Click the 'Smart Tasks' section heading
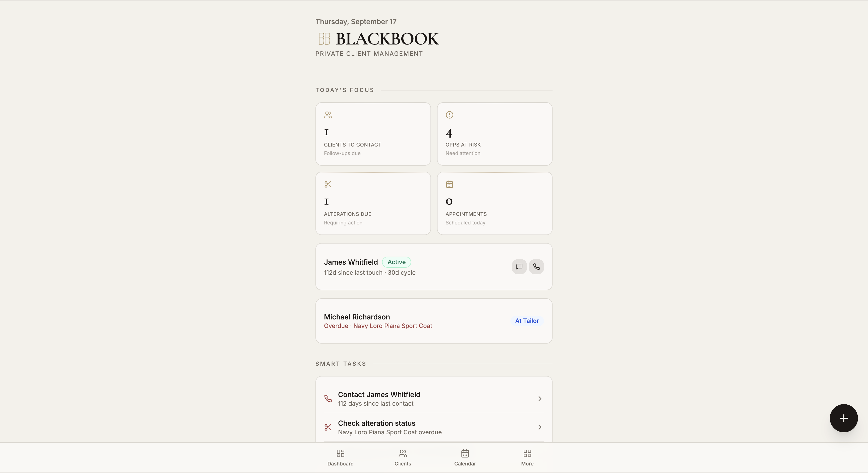Screen dimensions: 868x473 click(340, 364)
